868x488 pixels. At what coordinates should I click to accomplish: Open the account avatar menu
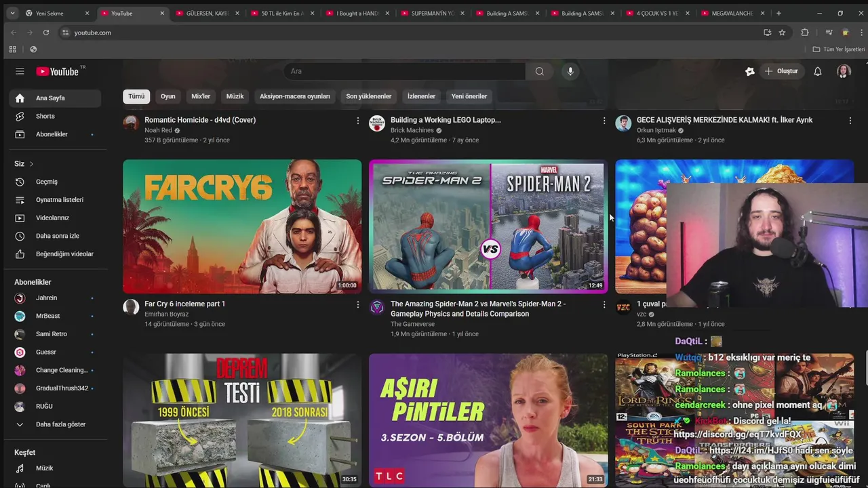tap(844, 71)
